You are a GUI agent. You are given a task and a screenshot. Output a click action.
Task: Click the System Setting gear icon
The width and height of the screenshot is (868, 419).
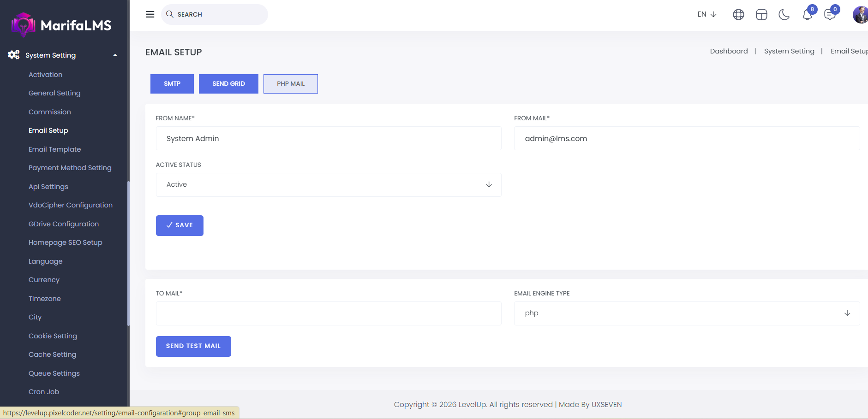coord(13,55)
